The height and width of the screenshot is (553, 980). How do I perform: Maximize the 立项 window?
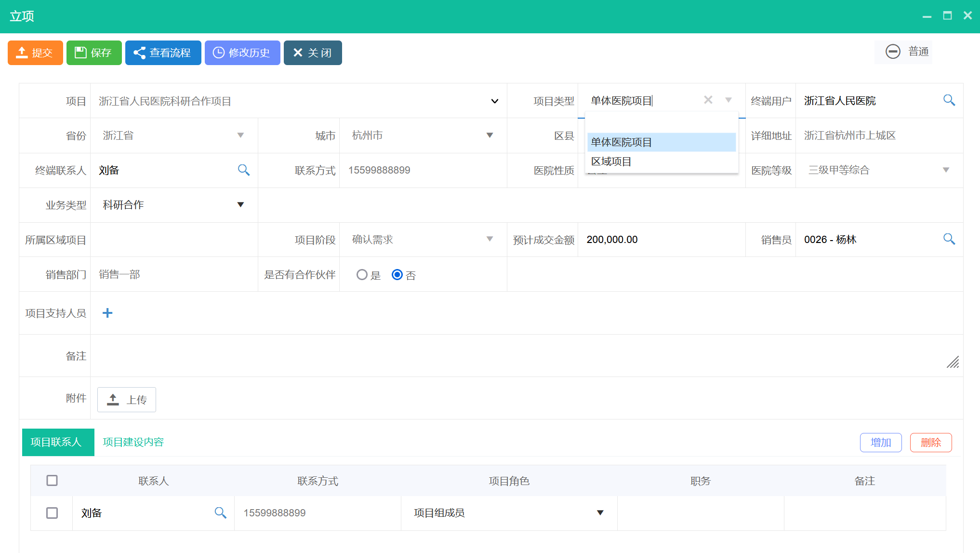click(x=947, y=15)
